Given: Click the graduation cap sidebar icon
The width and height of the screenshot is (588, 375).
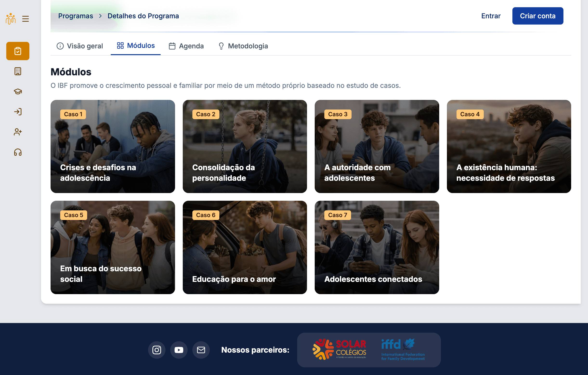Looking at the screenshot, I should (18, 91).
